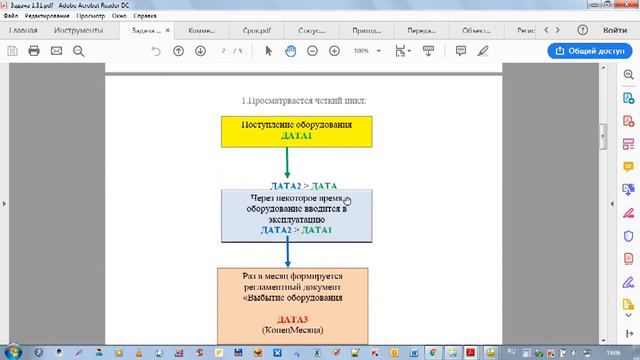Screen dimensions: 640x360
Task: Toggle right pane collapse button at bottom
Action: [x=629, y=334]
